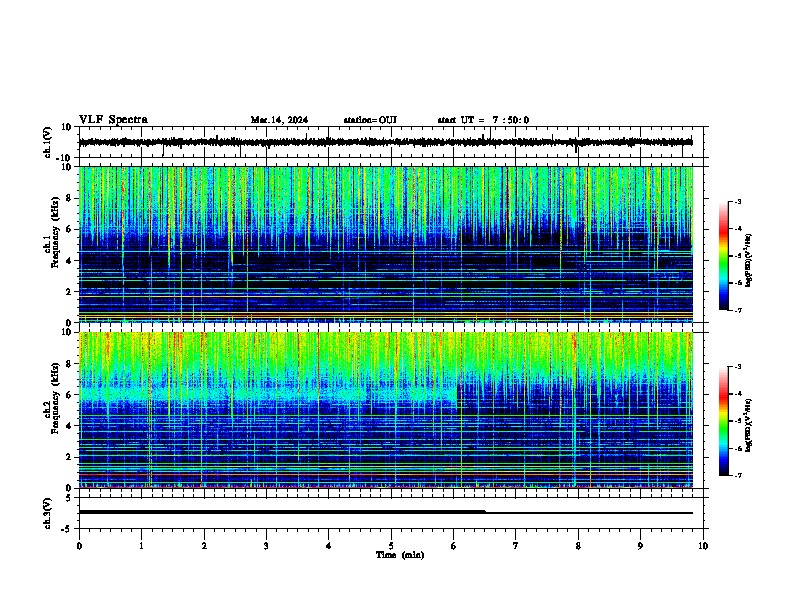
Task: Click the ch.1 "Frequency (kHz)" axis label
Action: pos(55,232)
